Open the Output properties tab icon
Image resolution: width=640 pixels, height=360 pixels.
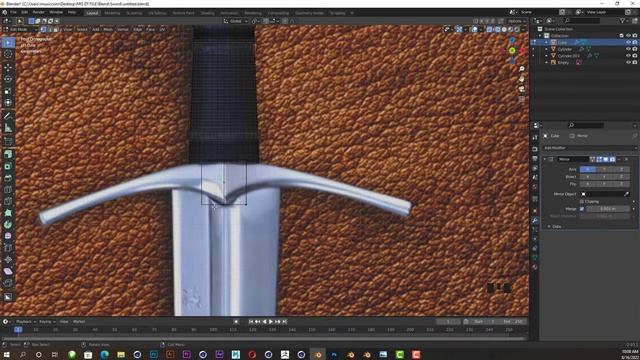(x=535, y=159)
